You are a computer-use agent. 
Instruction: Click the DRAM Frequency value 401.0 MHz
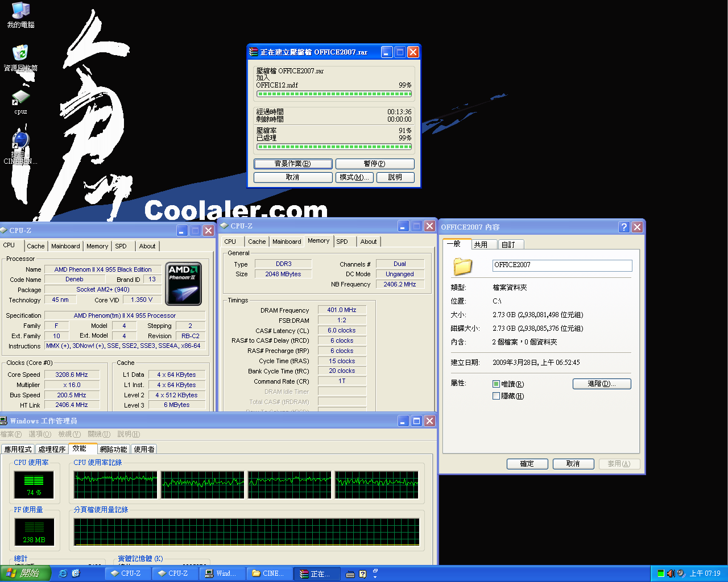(342, 310)
